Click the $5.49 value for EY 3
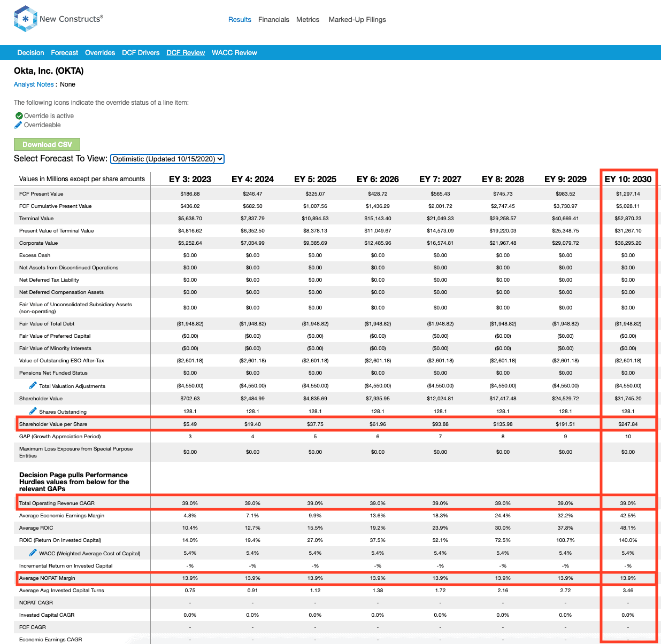The image size is (661, 644). coord(190,424)
